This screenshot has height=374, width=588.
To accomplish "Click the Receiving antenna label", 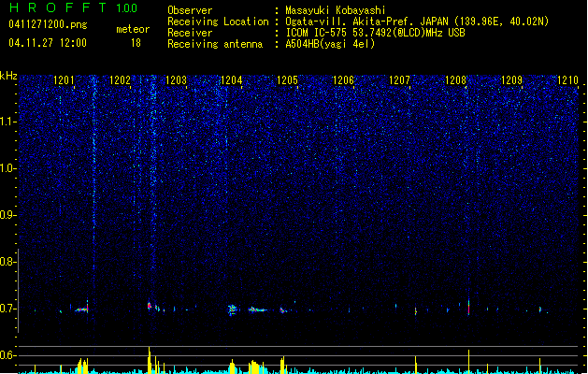I will coord(215,44).
